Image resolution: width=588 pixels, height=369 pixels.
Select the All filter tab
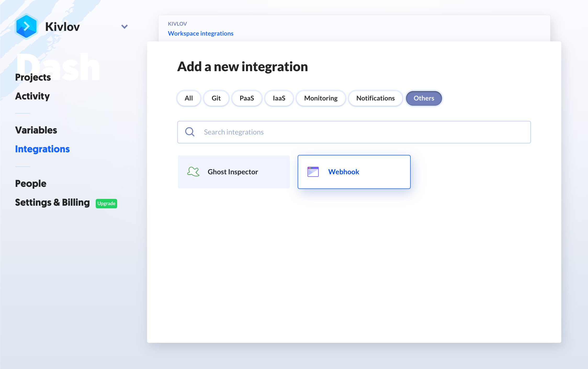189,98
